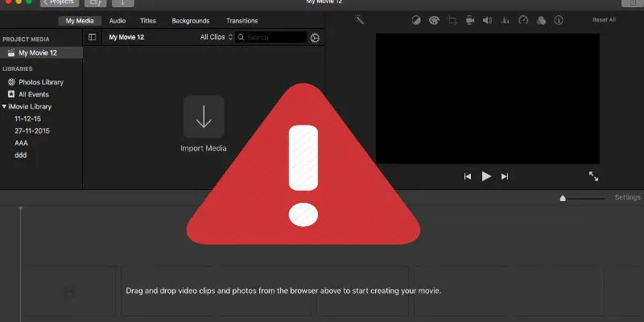
Task: Open noise reduction and equalizer bars
Action: click(506, 20)
